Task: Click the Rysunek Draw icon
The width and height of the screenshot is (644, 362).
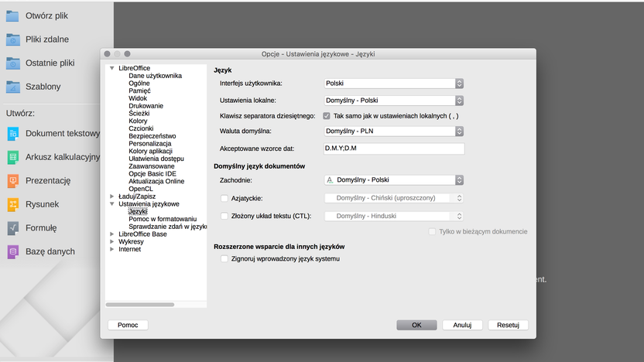Action: 12,204
